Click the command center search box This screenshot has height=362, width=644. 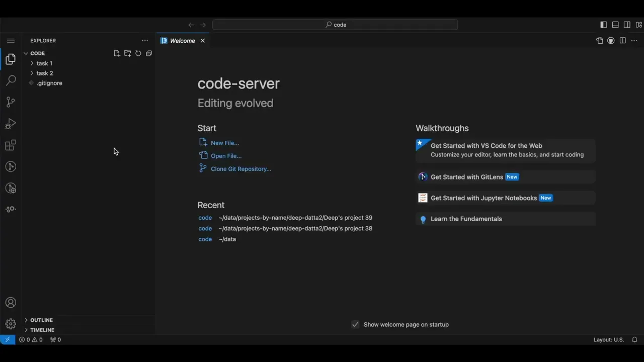coord(335,25)
